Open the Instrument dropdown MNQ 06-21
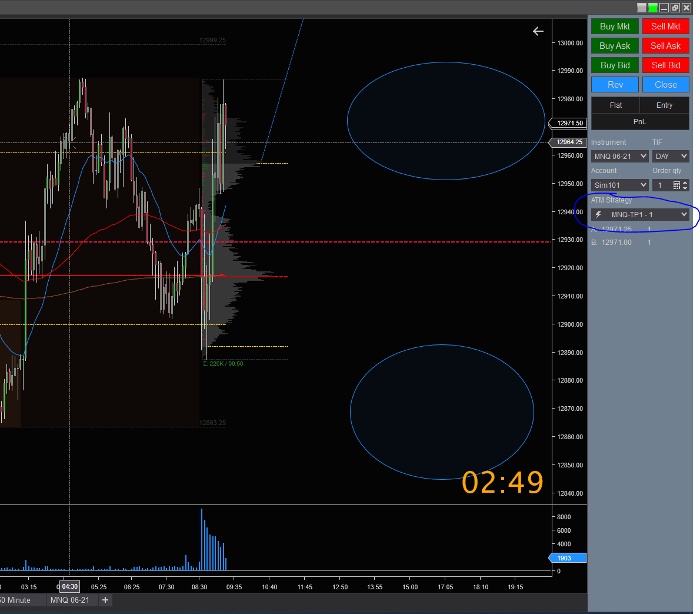 [619, 157]
